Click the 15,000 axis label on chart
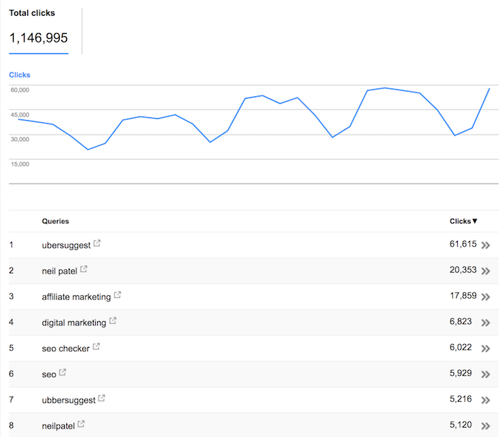Screen dimensions: 504x437 point(20,164)
